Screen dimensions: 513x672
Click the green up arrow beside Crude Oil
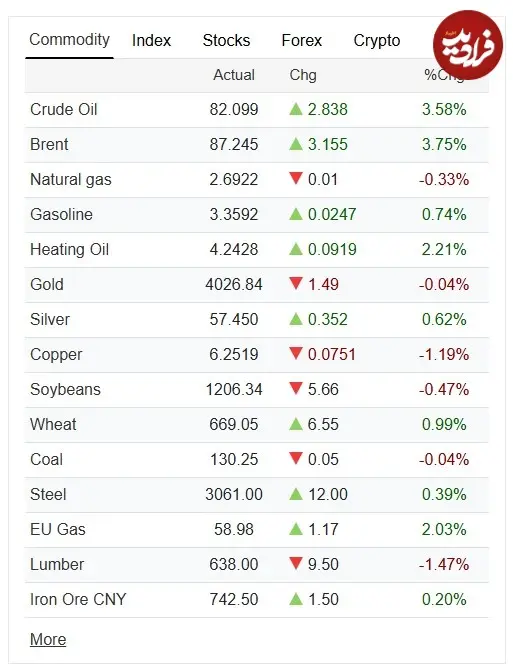(296, 109)
